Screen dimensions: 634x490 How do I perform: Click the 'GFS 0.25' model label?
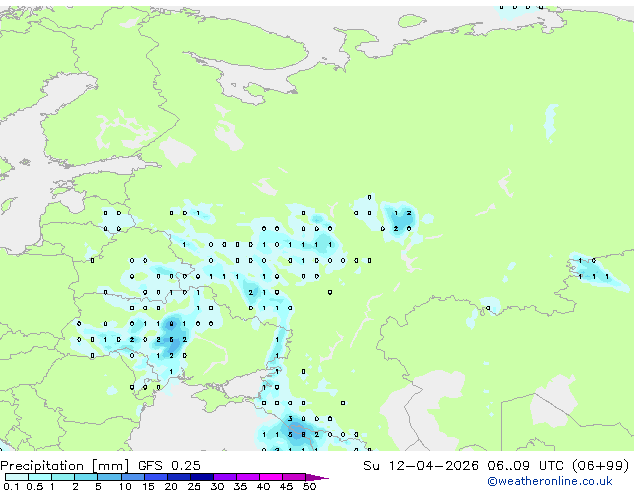pyautogui.click(x=169, y=466)
